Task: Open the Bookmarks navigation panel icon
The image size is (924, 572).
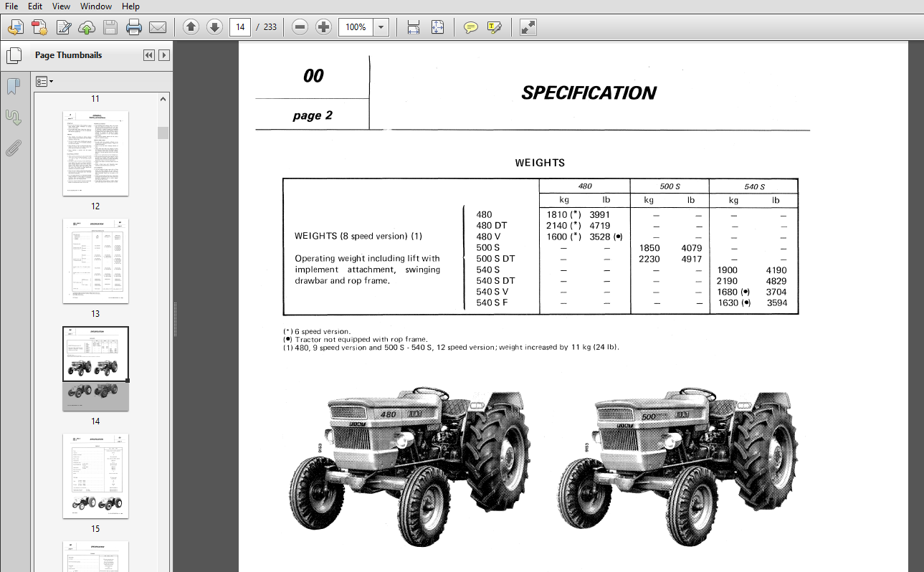Action: tap(13, 87)
